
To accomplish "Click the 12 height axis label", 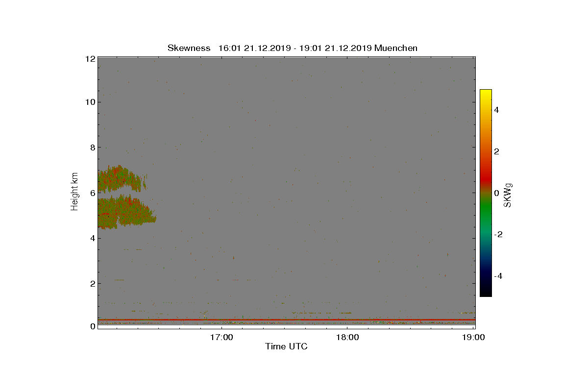I will pyautogui.click(x=90, y=59).
